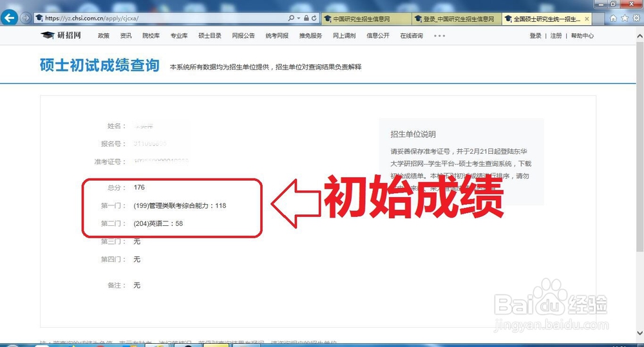Image resolution: width=644 pixels, height=347 pixels.
Task: Open the 推免服务 navigation item
Action: [x=310, y=35]
